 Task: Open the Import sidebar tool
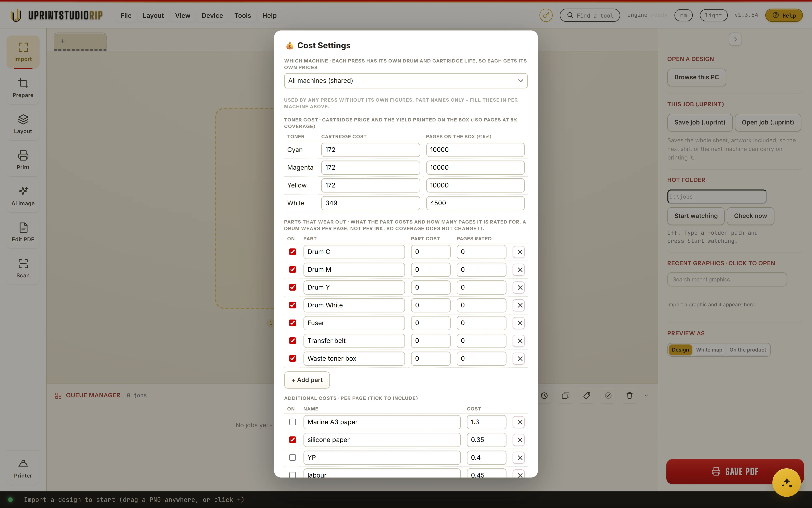point(23,52)
